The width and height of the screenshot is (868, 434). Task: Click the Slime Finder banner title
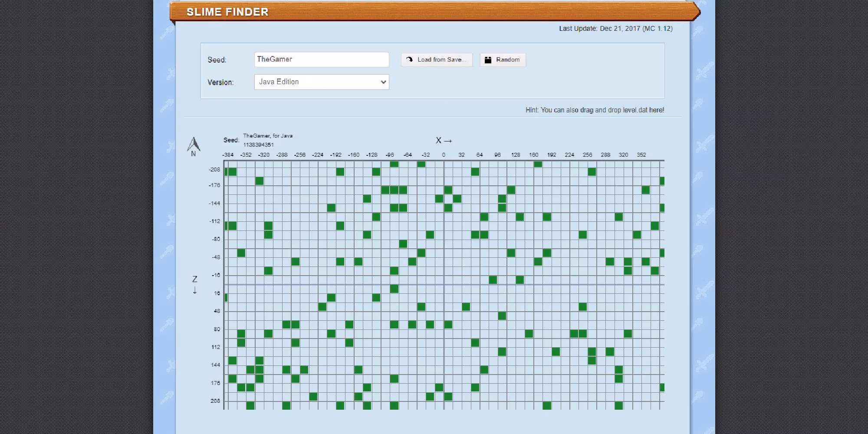227,12
